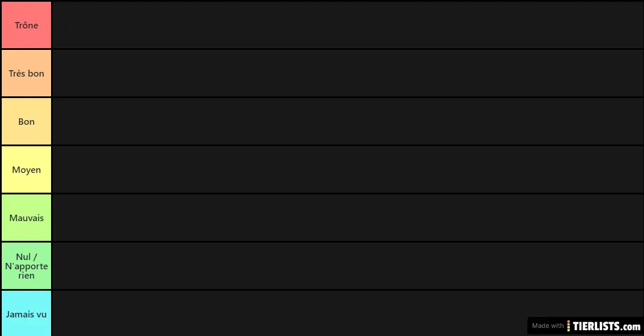Click the "Nul / N'apporte rien" label
Image resolution: width=644 pixels, height=336 pixels.
point(27,266)
